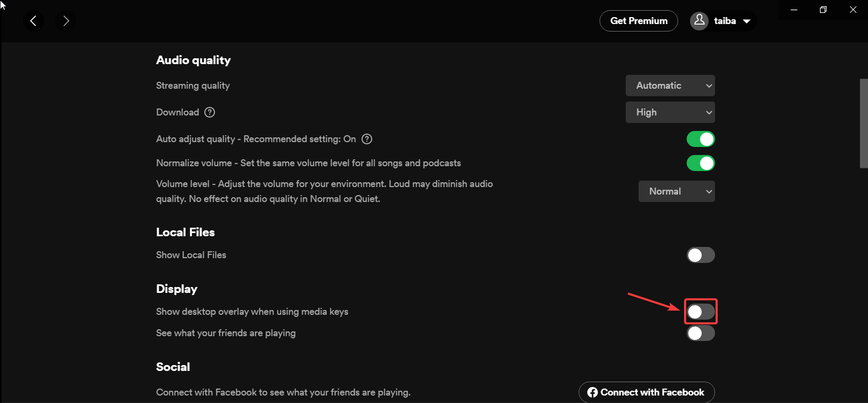Open the Streaming quality Automatic dropdown
This screenshot has height=403, width=868.
(670, 86)
